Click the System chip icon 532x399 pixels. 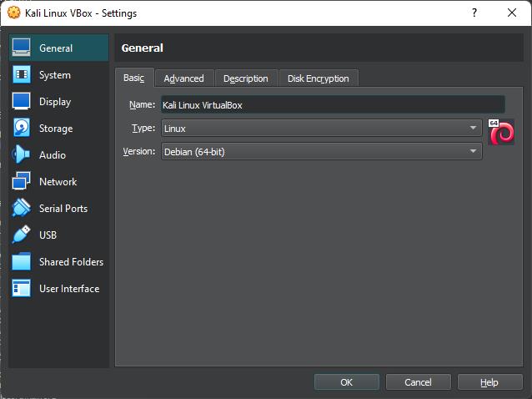(x=22, y=74)
